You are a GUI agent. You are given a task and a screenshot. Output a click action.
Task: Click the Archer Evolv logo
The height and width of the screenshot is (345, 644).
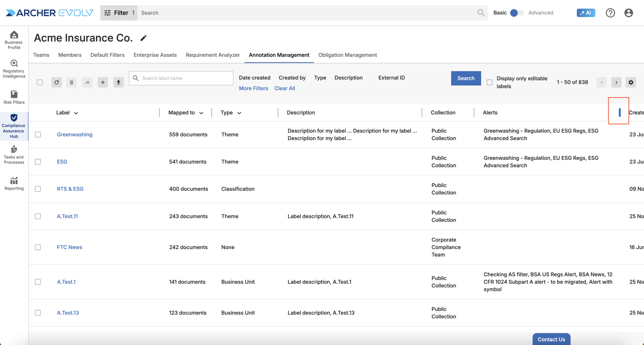pyautogui.click(x=50, y=13)
